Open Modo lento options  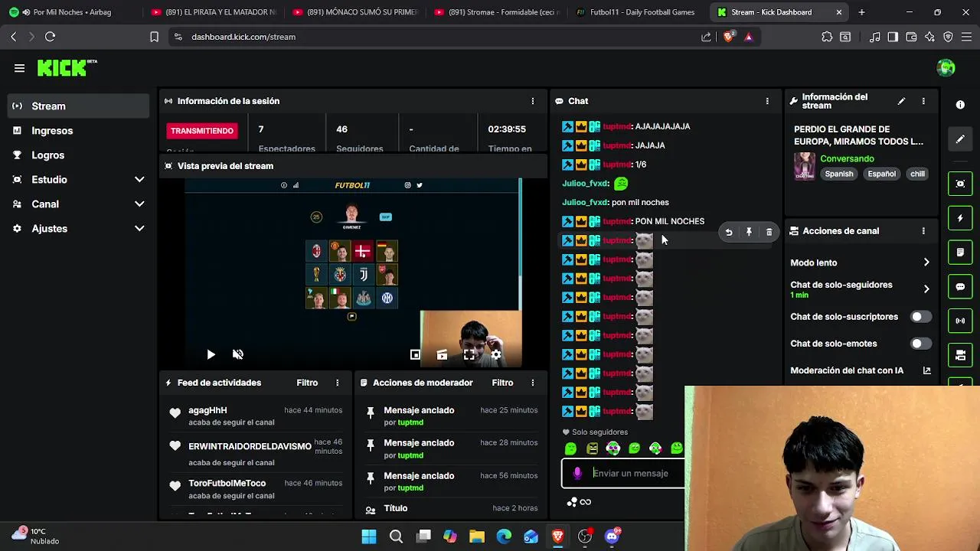(x=861, y=262)
